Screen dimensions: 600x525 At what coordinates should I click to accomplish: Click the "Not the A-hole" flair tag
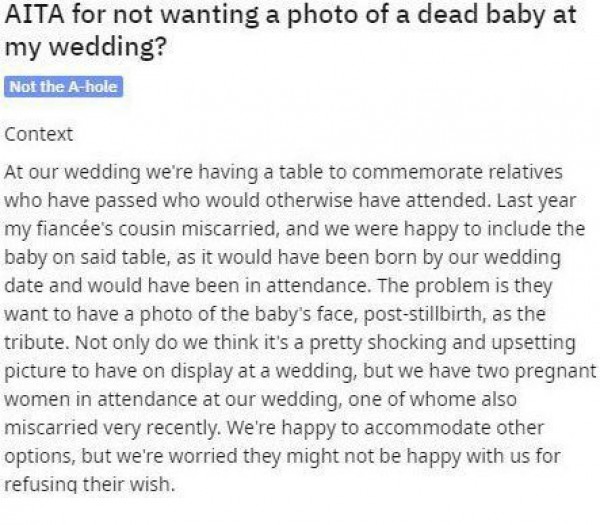click(64, 87)
